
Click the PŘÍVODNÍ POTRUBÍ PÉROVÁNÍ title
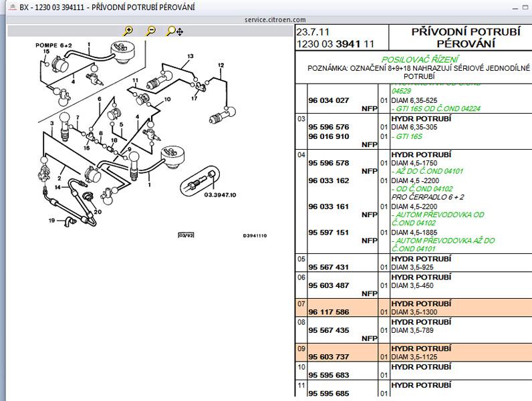[x=466, y=37]
